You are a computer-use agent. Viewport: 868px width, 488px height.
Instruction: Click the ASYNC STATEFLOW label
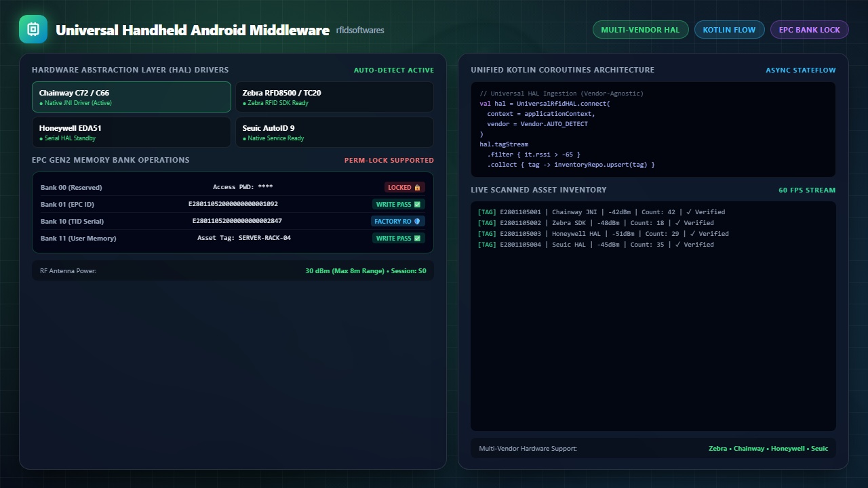[x=801, y=70]
